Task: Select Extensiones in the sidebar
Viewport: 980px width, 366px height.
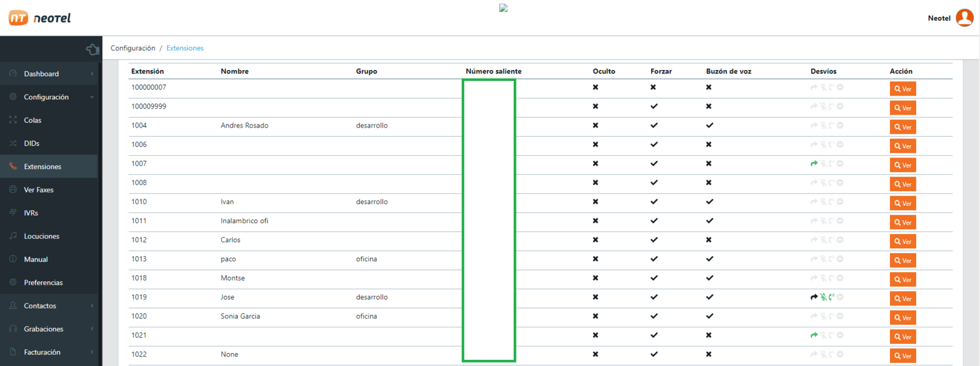Action: [x=49, y=167]
